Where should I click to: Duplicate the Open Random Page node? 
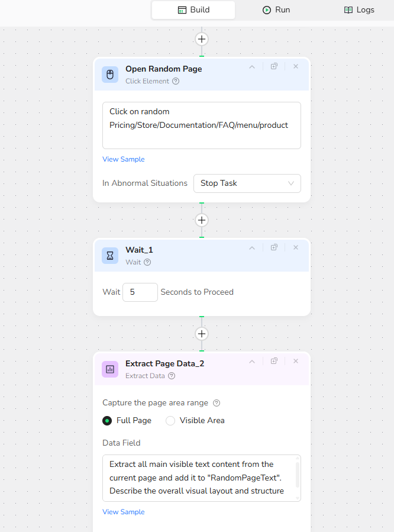tap(274, 67)
